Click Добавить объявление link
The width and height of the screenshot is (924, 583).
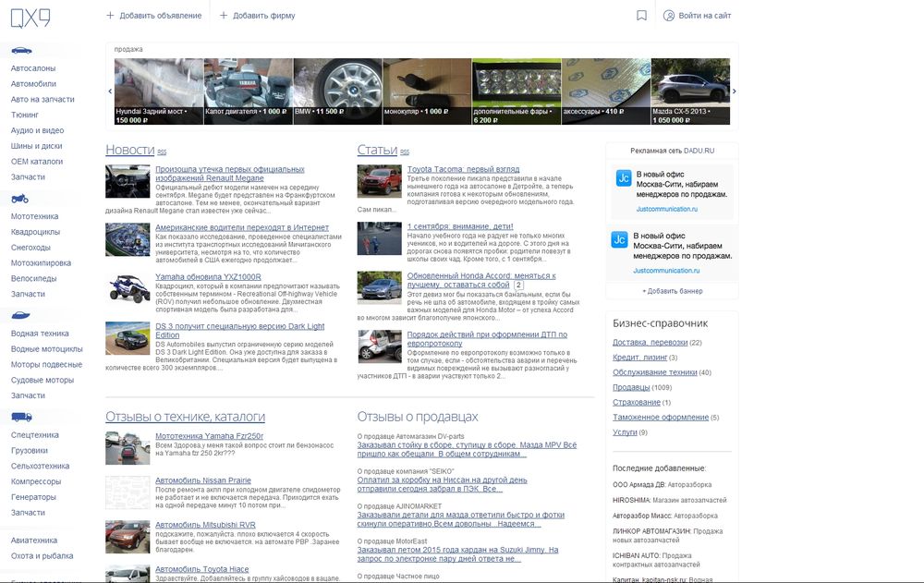tap(153, 16)
